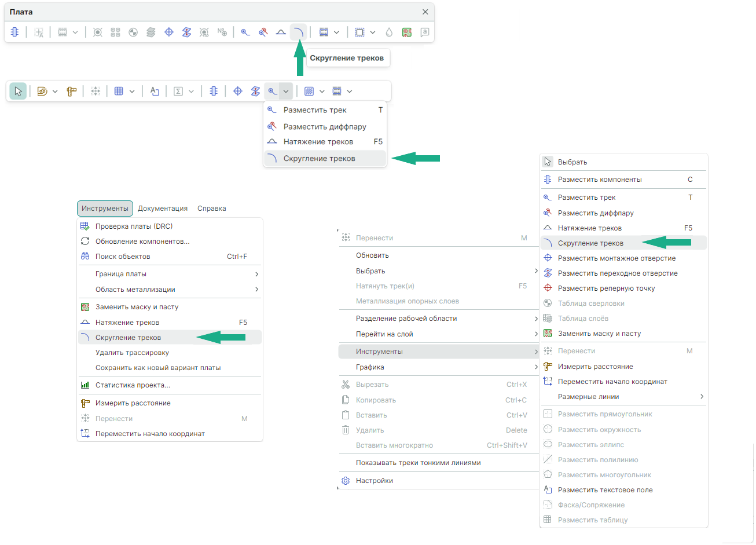Click Track rounding icon in Плата toolbar

coord(298,32)
